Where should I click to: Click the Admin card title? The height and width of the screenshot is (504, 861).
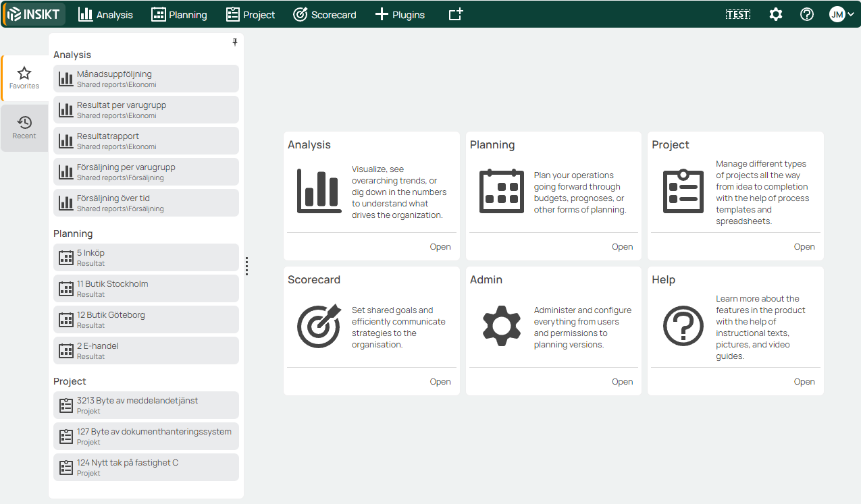point(486,280)
